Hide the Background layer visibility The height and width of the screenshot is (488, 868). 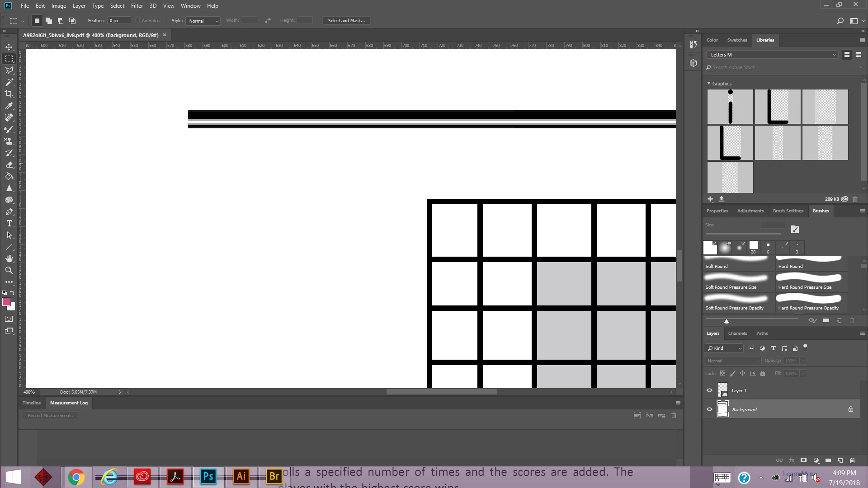tap(709, 409)
